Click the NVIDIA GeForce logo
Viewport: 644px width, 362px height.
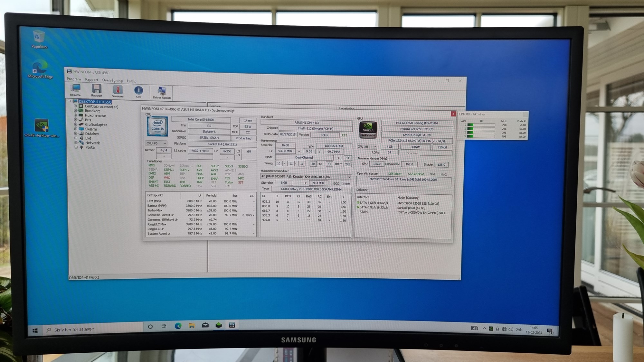368,130
